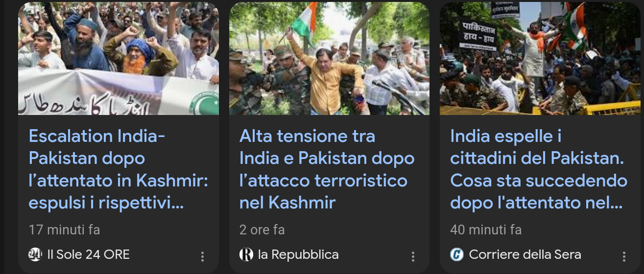The width and height of the screenshot is (644, 274).
Task: Click the la Repubblica logo icon
Action: pos(246,254)
